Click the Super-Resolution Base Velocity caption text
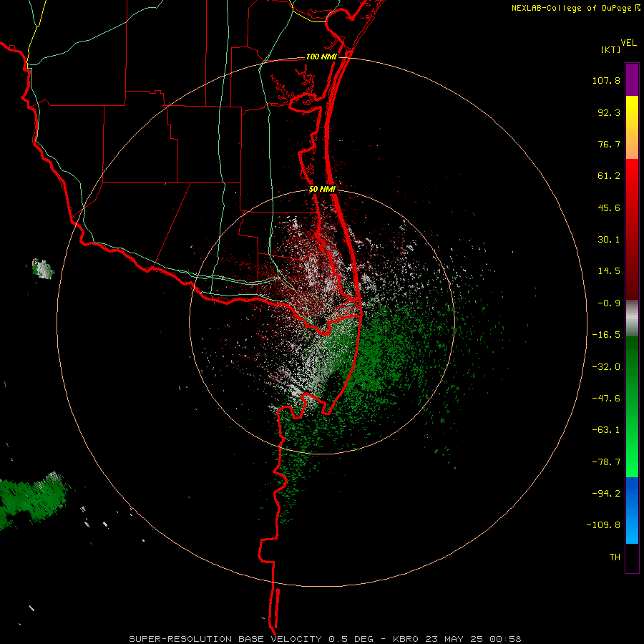This screenshot has height=644, width=644. [326, 639]
